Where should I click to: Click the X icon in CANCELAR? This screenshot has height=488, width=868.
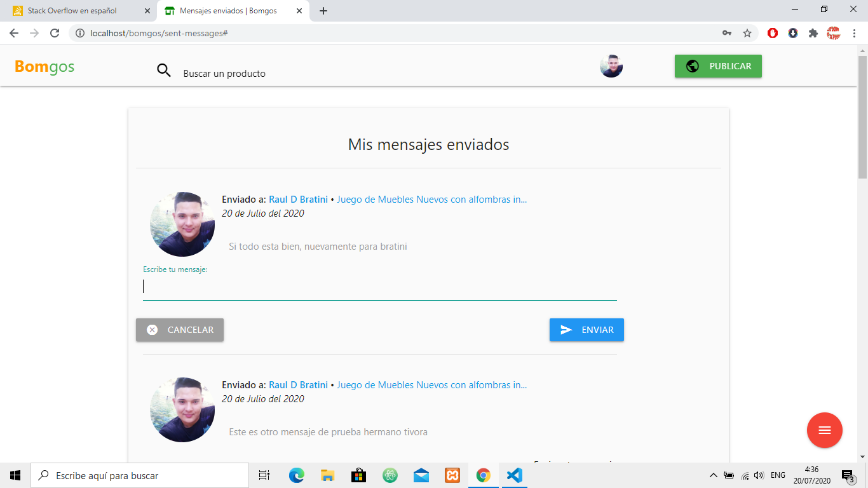tap(153, 330)
